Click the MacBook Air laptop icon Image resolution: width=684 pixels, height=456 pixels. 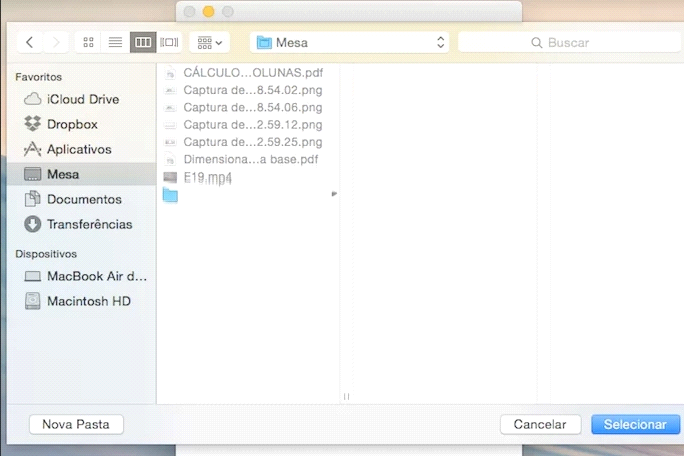32,276
